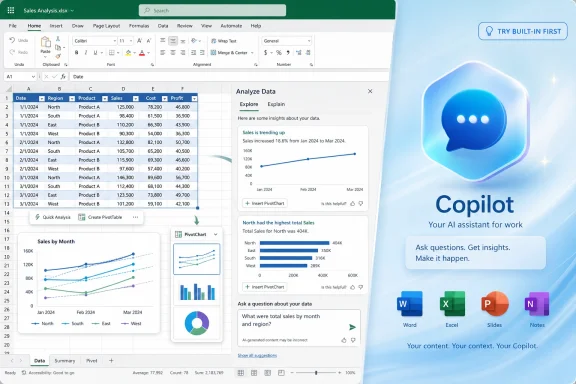Click the Word app icon in Copilot panel
The image size is (576, 384).
click(410, 304)
